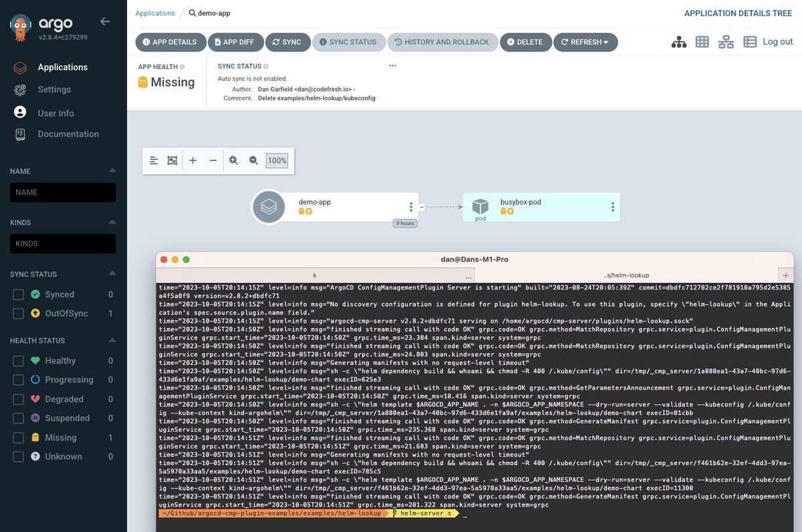Switch to the network view icon

tap(726, 42)
